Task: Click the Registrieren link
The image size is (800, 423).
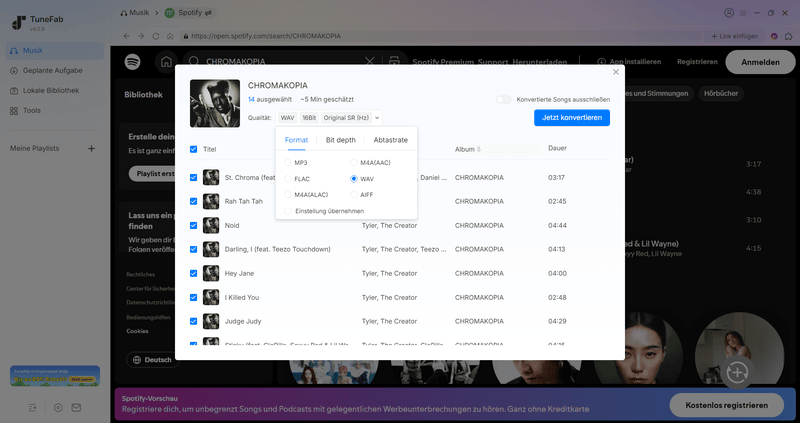Action: tap(697, 62)
